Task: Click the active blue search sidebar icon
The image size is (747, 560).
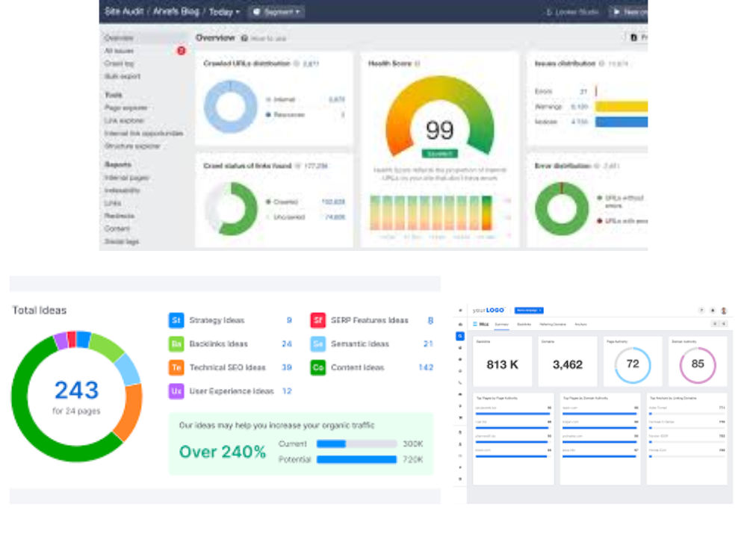Action: [459, 336]
